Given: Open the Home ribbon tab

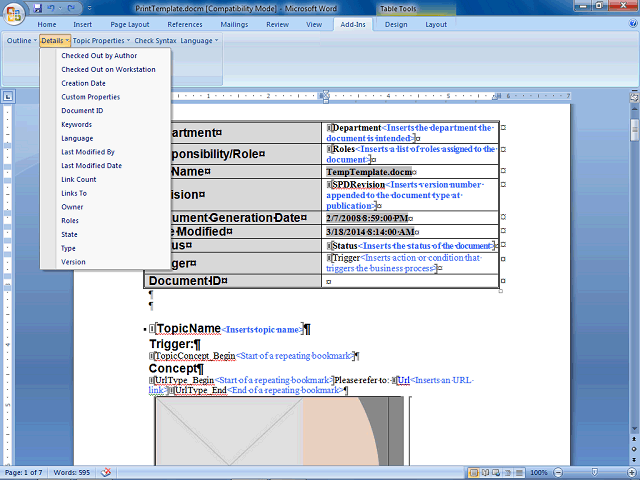Looking at the screenshot, I should coord(47,24).
